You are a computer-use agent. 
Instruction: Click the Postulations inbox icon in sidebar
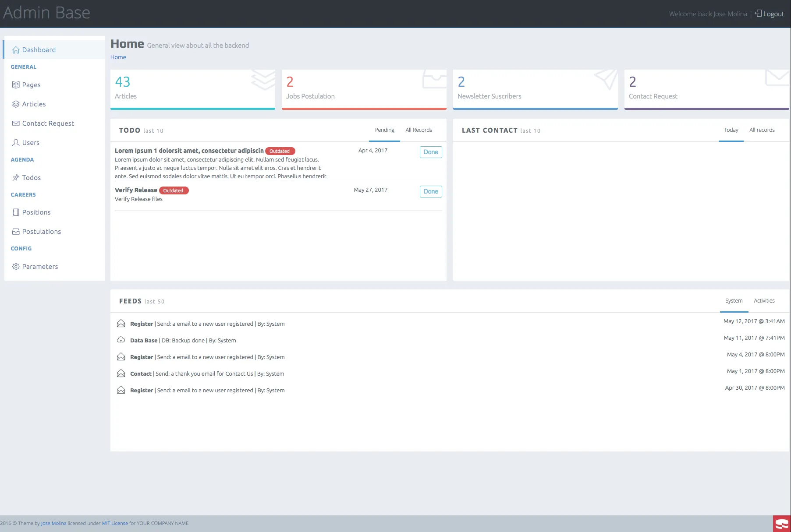(x=16, y=232)
